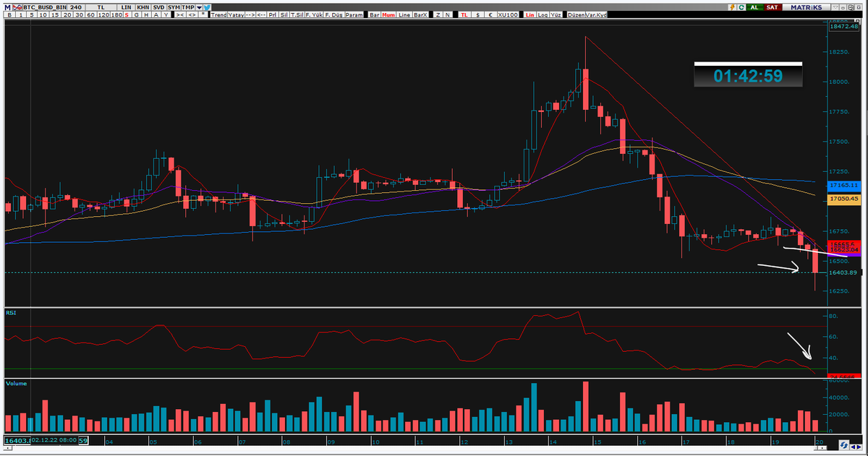Image resolution: width=868 pixels, height=456 pixels.
Task: Click the KHN button
Action: (x=143, y=7)
